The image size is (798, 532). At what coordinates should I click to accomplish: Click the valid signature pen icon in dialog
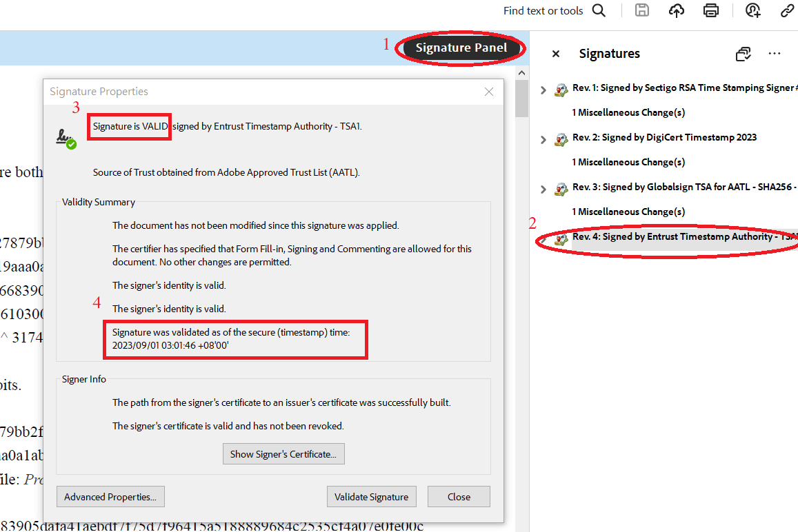(66, 139)
